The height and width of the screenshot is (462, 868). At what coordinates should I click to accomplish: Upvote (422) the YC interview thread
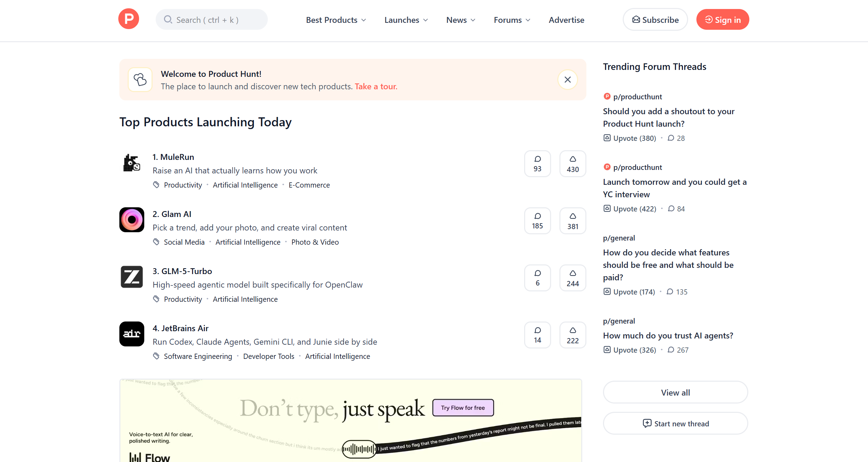pyautogui.click(x=630, y=209)
